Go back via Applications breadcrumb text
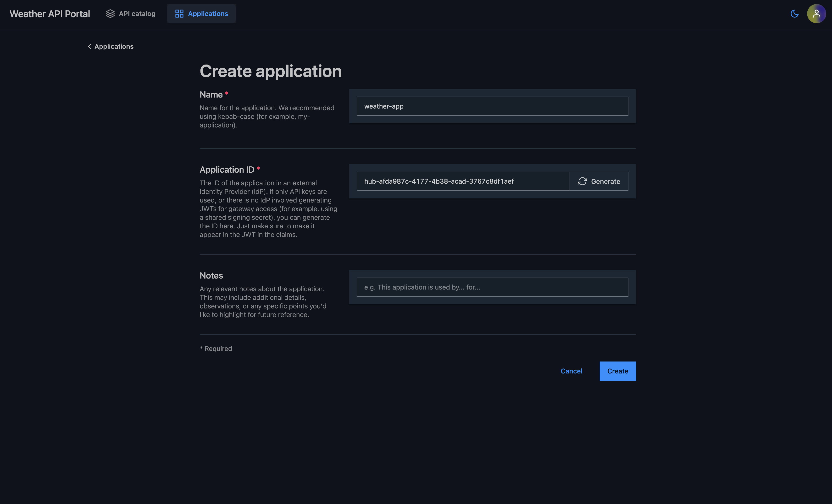 [x=114, y=46]
